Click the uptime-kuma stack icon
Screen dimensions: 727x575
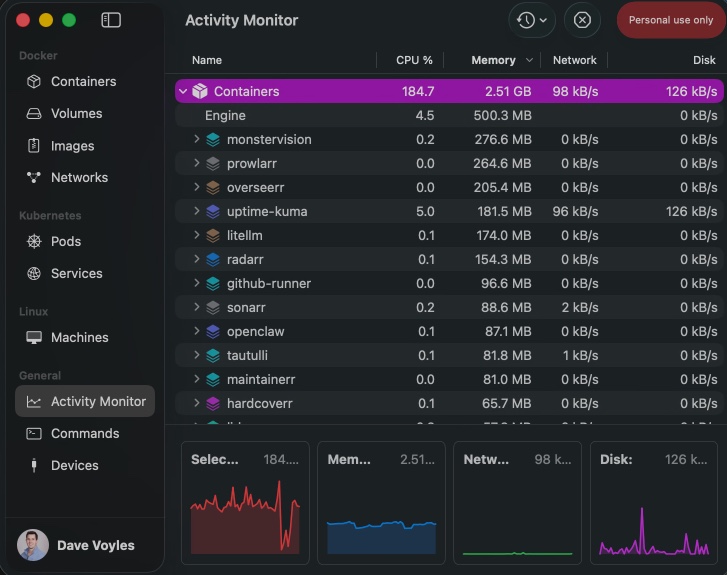(x=213, y=212)
